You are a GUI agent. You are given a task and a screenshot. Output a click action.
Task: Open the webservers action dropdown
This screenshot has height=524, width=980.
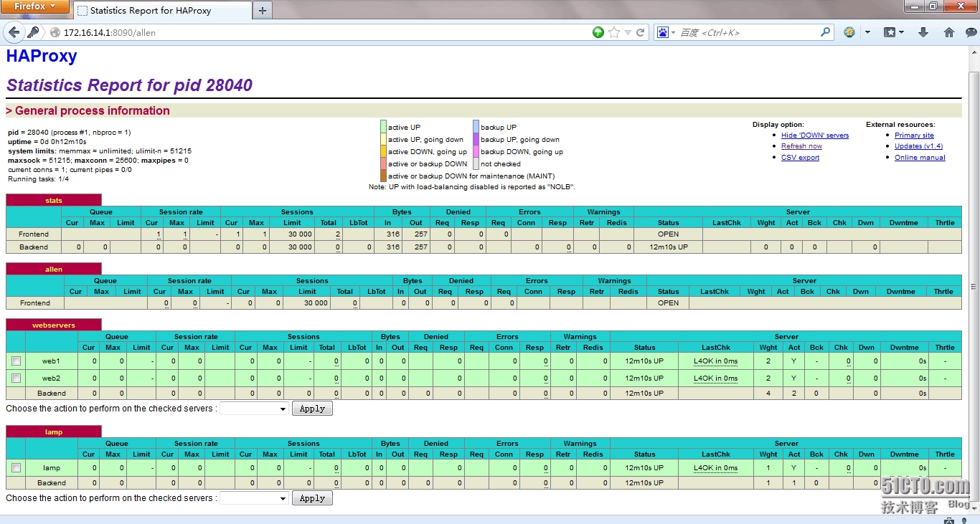click(253, 409)
